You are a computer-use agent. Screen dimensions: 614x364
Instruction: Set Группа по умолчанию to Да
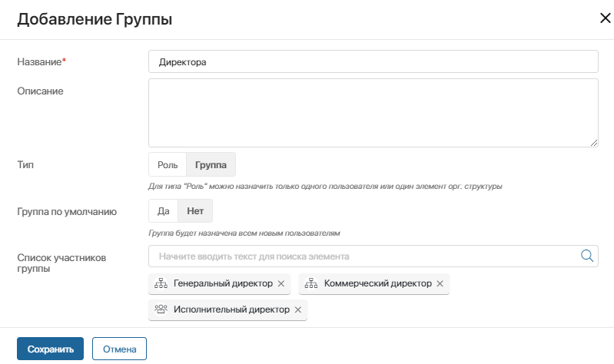point(163,211)
